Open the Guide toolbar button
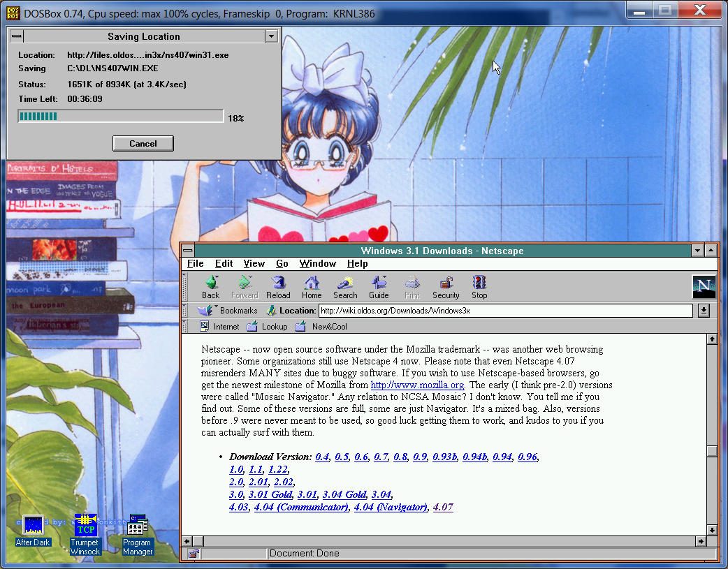The height and width of the screenshot is (569, 728). click(379, 287)
